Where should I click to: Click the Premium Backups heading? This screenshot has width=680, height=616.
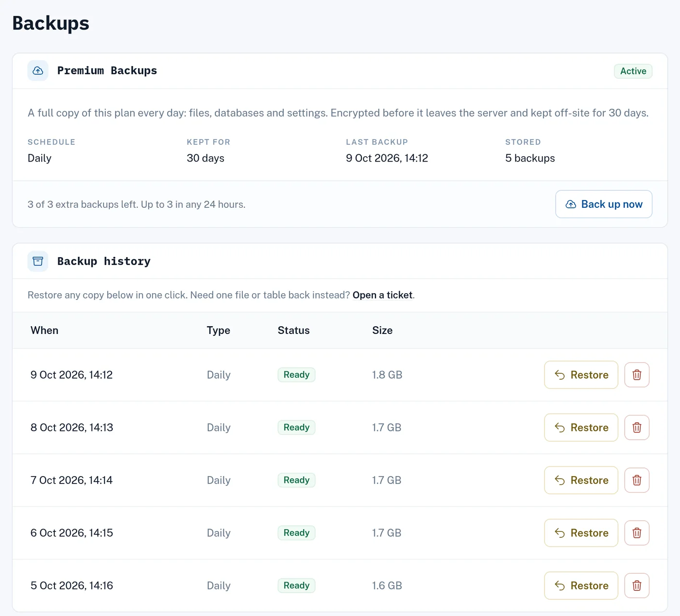click(107, 71)
